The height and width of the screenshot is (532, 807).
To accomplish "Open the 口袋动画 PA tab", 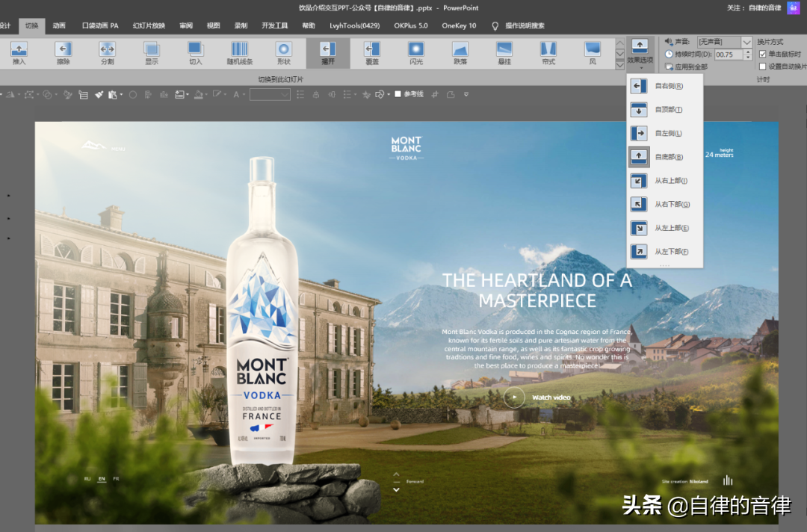I will [x=100, y=25].
